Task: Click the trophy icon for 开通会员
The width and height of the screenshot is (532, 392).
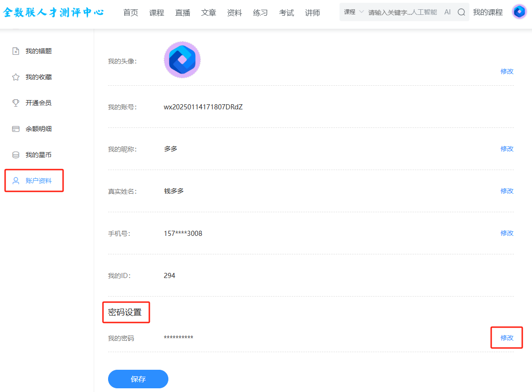Action: coord(16,103)
